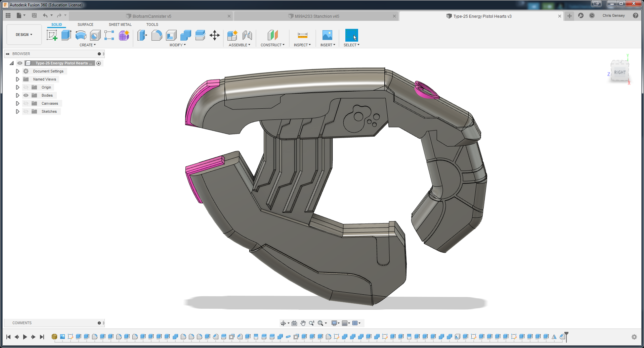The width and height of the screenshot is (644, 348).
Task: Select the Rectangular Pattern tool
Action: pos(109,35)
